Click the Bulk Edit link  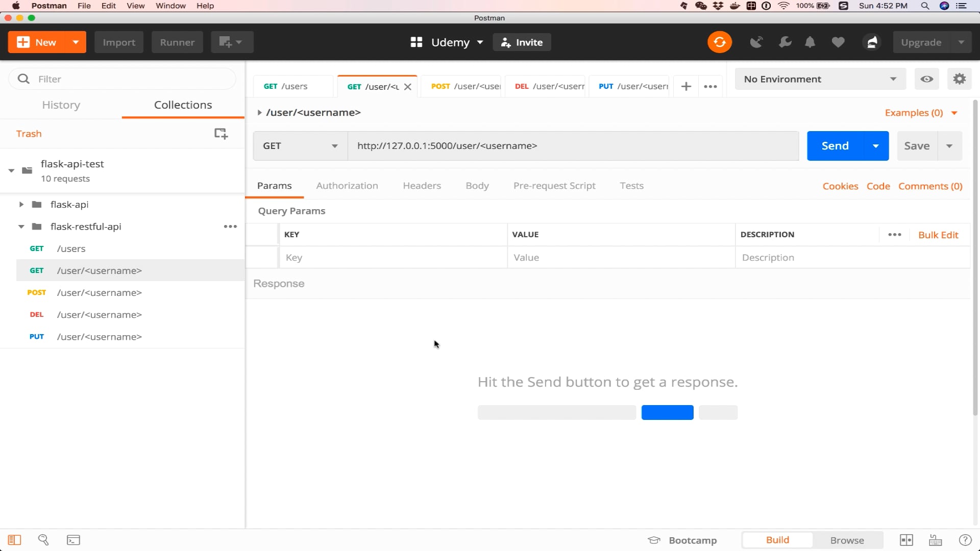tap(938, 235)
